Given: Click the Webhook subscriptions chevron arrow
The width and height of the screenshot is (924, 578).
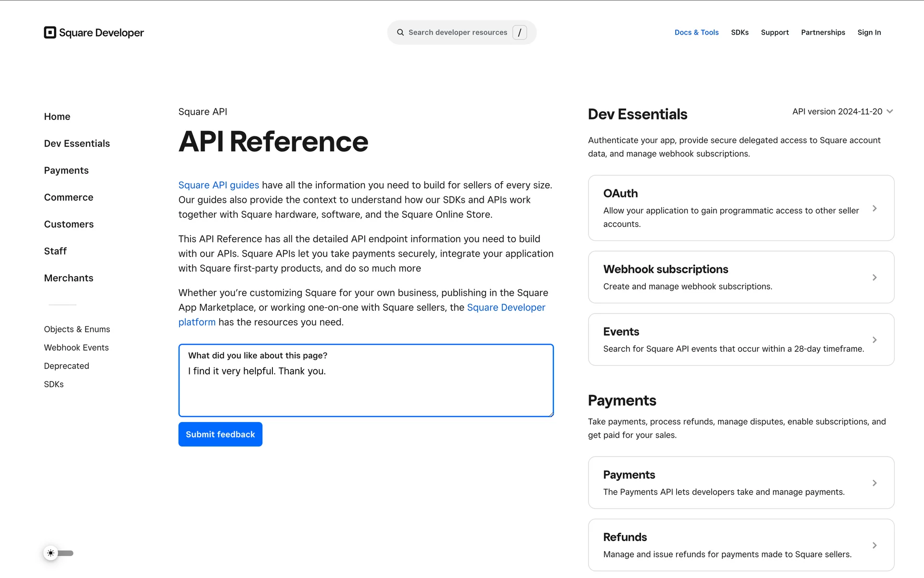Looking at the screenshot, I should [x=874, y=277].
